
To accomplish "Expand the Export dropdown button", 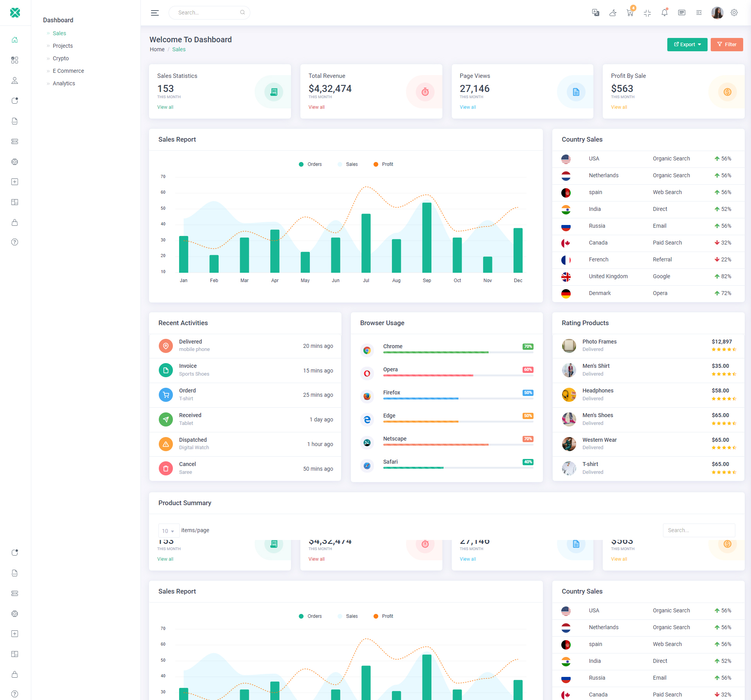I will click(x=687, y=45).
